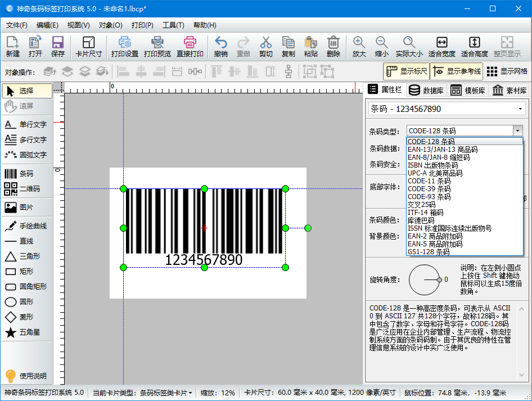Image resolution: width=532 pixels, height=401 pixels.
Task: Open the 打印(P) menu
Action: pos(142,25)
